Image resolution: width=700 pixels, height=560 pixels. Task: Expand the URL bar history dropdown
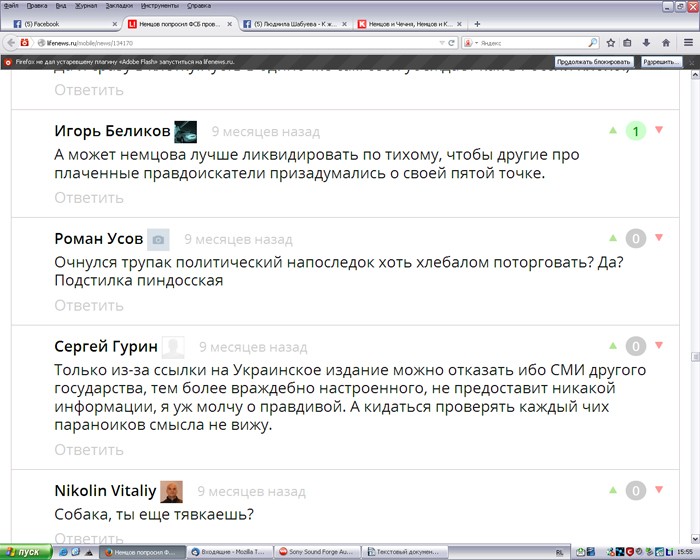pos(441,43)
